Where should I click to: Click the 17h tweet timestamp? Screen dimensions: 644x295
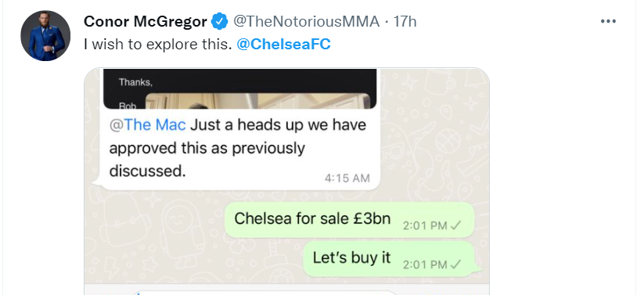[x=405, y=21]
